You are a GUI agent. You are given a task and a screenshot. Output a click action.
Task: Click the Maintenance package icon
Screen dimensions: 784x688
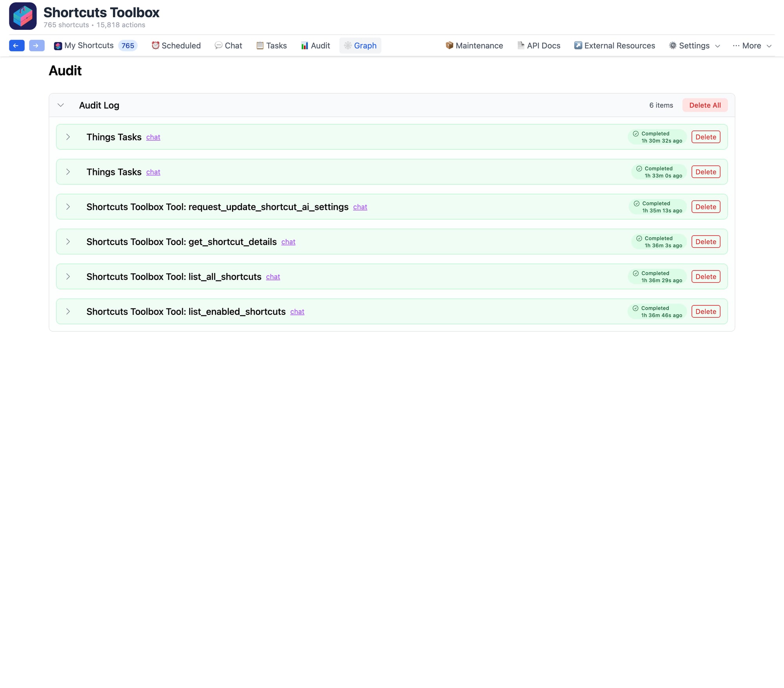click(x=449, y=45)
